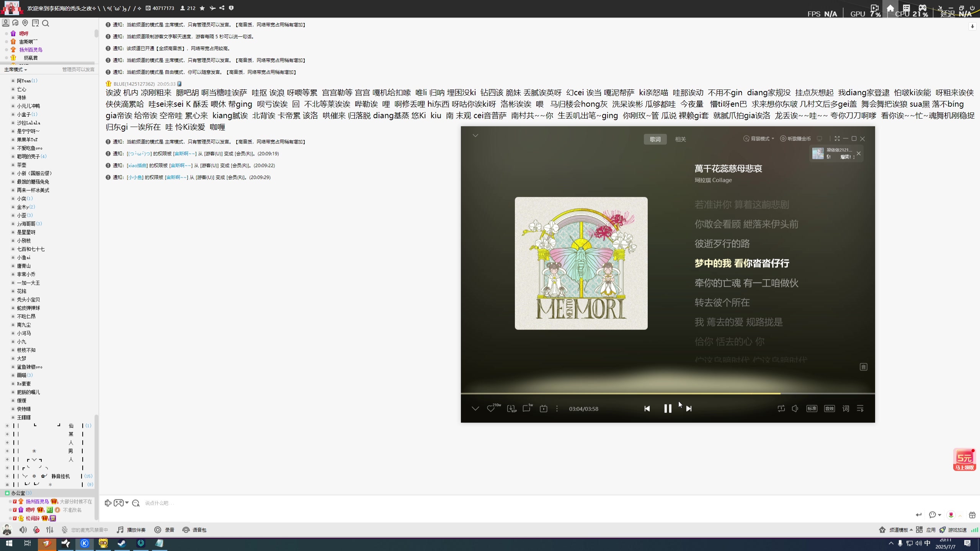Click the 音效 sound effect icon
Screen dimensions: 980x551
(x=830, y=409)
